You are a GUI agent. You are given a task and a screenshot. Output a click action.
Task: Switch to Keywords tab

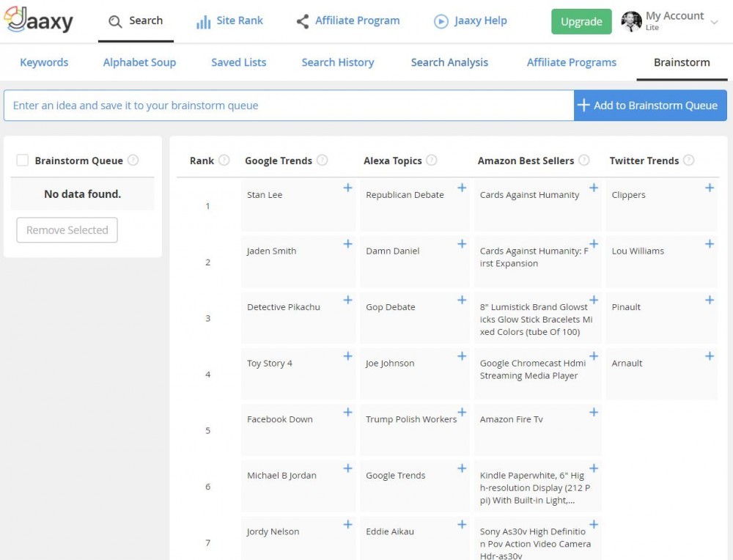click(x=44, y=62)
